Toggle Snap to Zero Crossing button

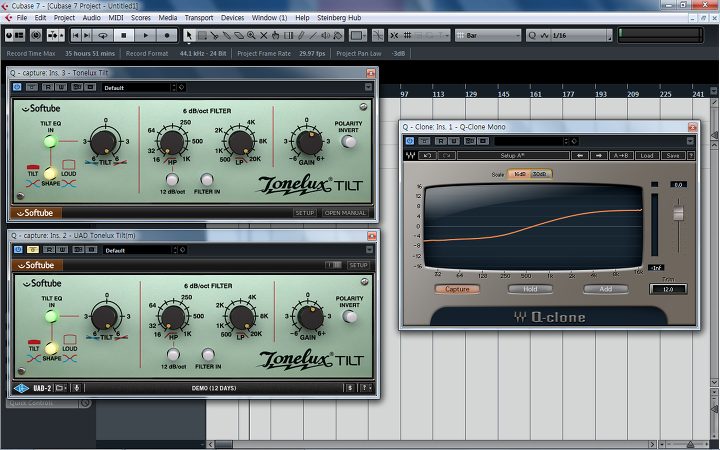[378, 35]
